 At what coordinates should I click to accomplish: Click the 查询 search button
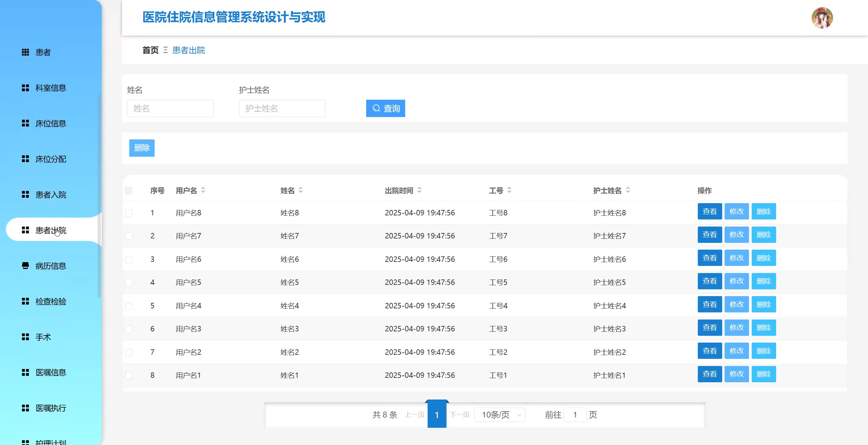[386, 108]
